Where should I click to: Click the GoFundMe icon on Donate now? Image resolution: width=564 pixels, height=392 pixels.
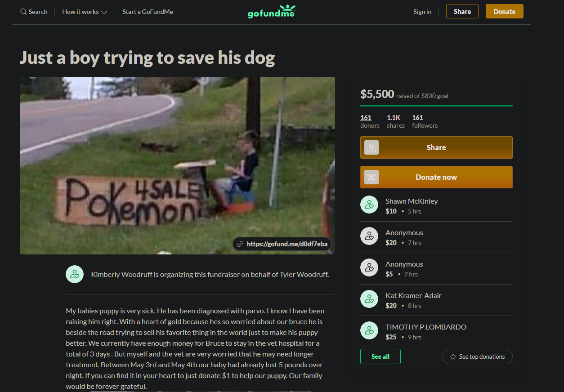(372, 177)
